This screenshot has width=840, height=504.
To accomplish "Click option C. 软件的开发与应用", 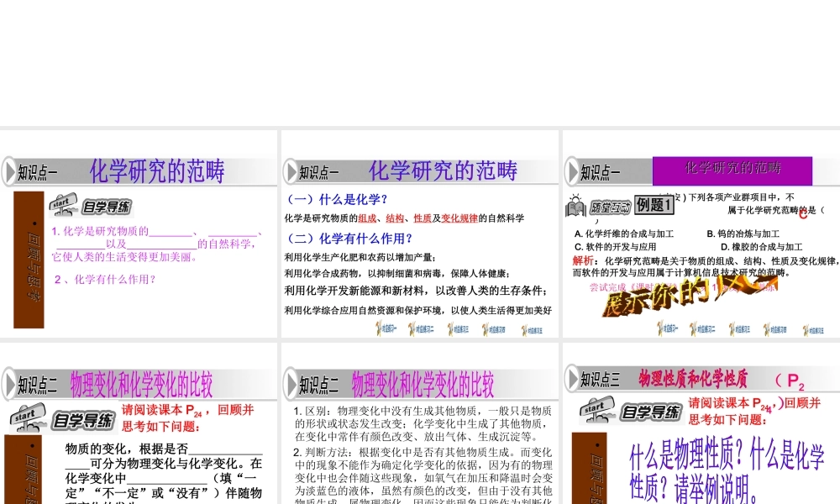I will (615, 247).
